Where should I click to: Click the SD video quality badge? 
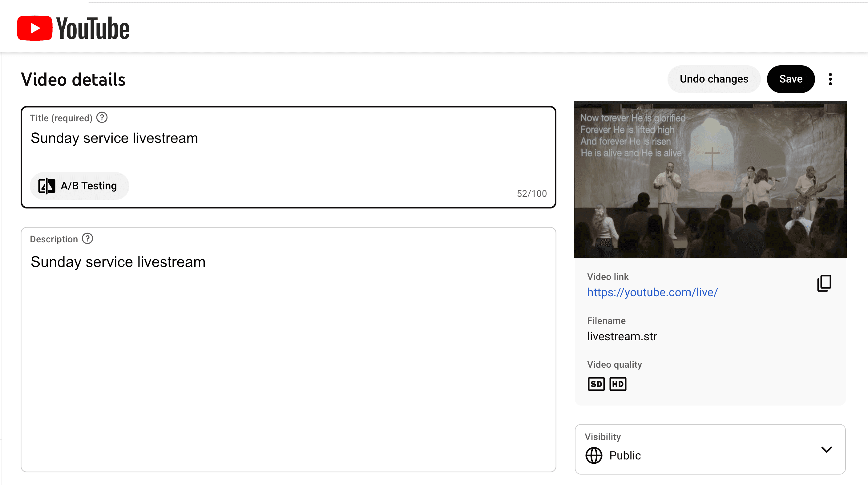596,384
